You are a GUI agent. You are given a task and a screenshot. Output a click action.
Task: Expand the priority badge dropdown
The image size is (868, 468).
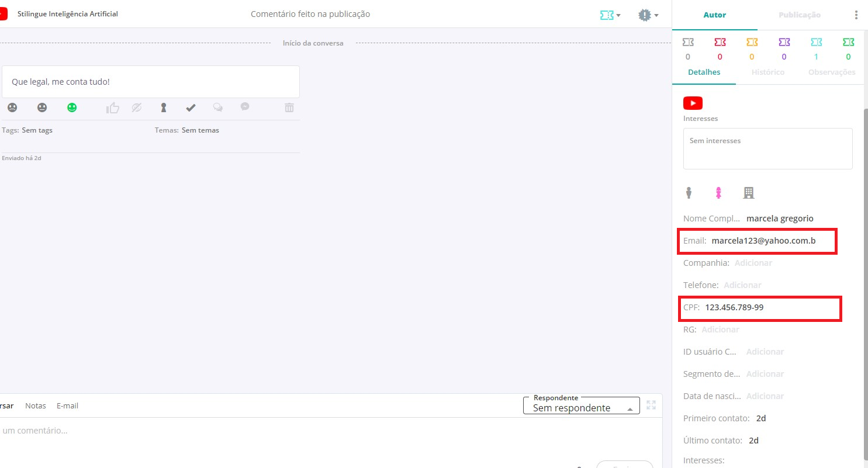click(x=648, y=15)
